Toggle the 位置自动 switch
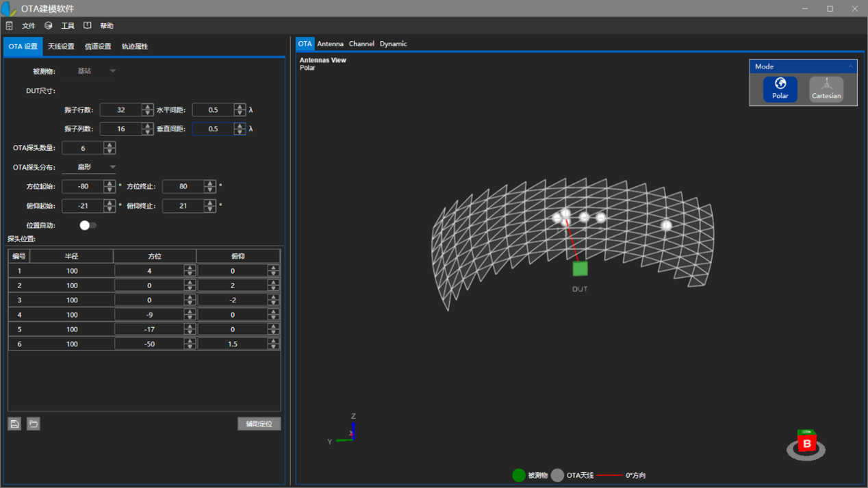 (x=88, y=225)
